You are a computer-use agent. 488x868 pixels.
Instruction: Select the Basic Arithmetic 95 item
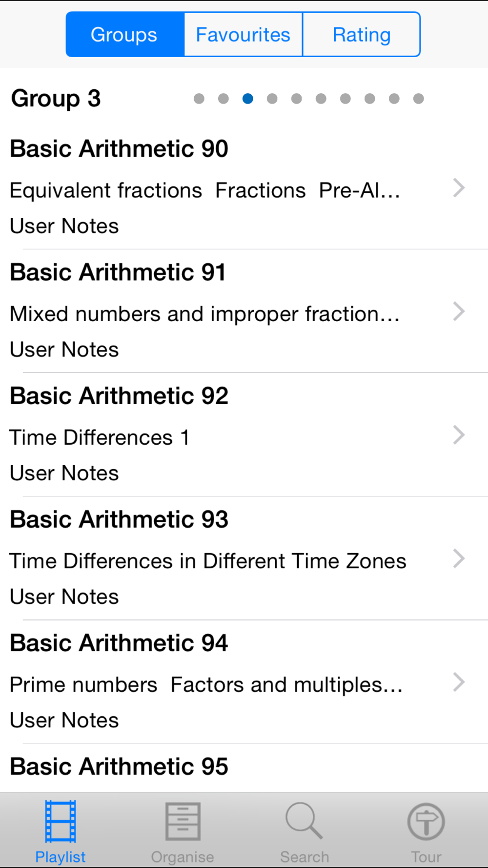[119, 766]
